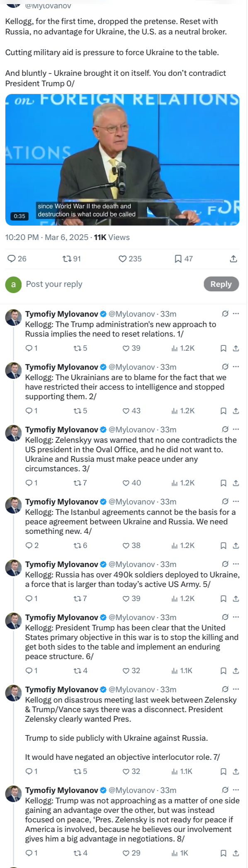The image size is (248, 868).
Task: Like thread tweet 3/ with 40 likes
Action: point(126,483)
